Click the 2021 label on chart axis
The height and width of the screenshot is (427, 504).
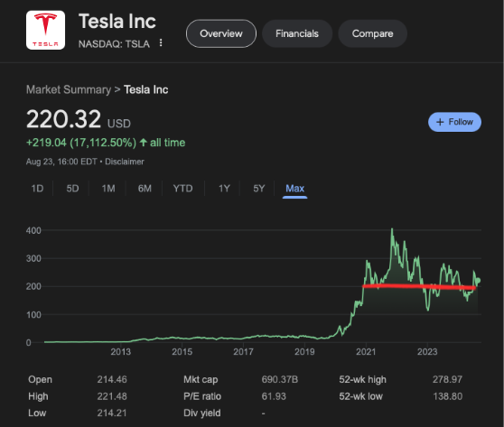pos(366,352)
